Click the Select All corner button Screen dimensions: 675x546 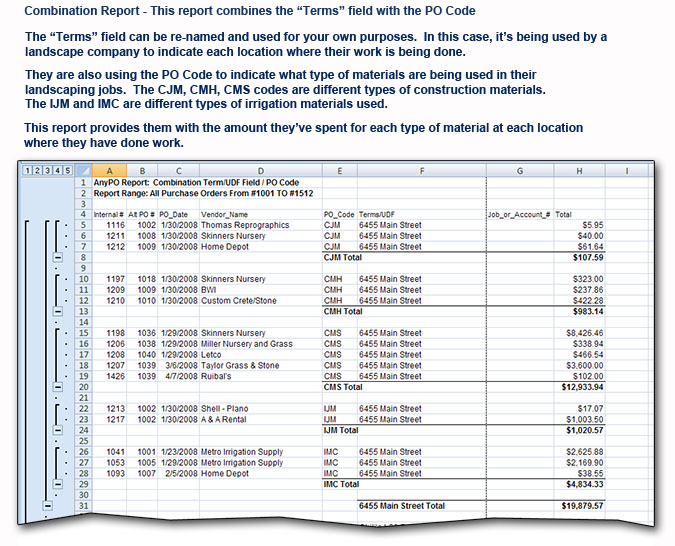[83, 171]
